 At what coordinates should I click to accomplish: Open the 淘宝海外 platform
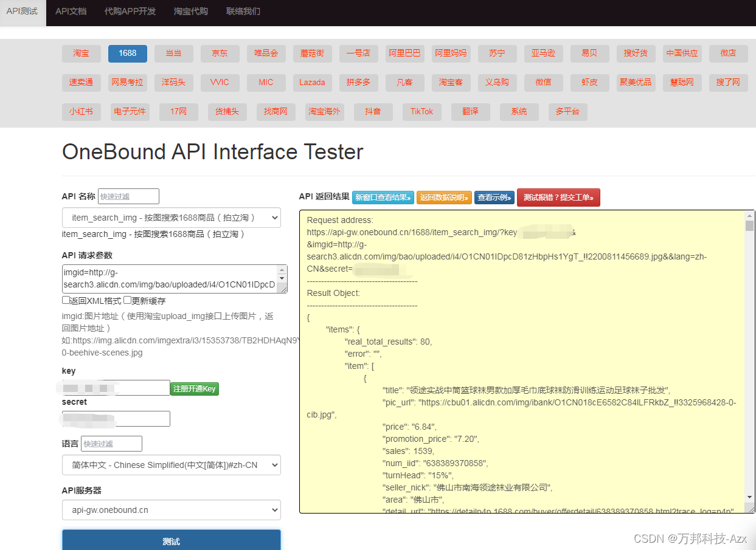325,112
